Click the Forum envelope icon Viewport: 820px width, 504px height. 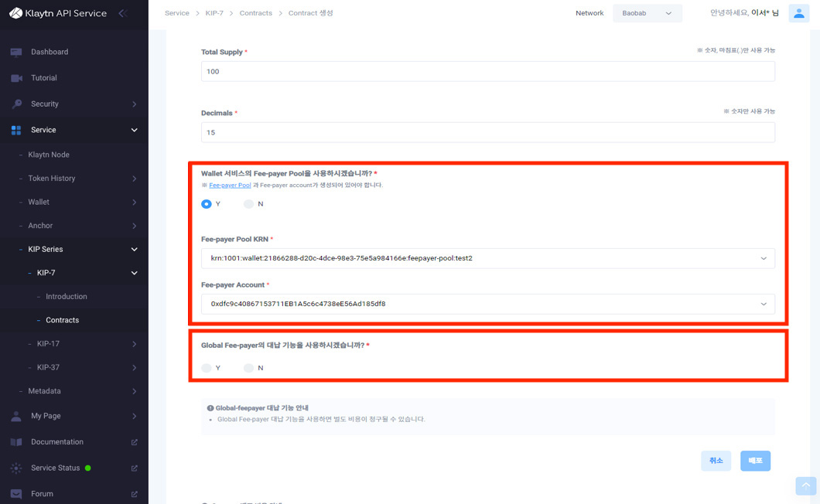[16, 494]
